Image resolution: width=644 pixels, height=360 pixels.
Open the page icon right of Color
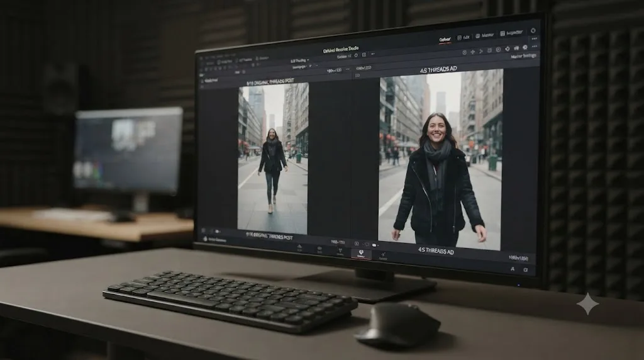point(383,256)
